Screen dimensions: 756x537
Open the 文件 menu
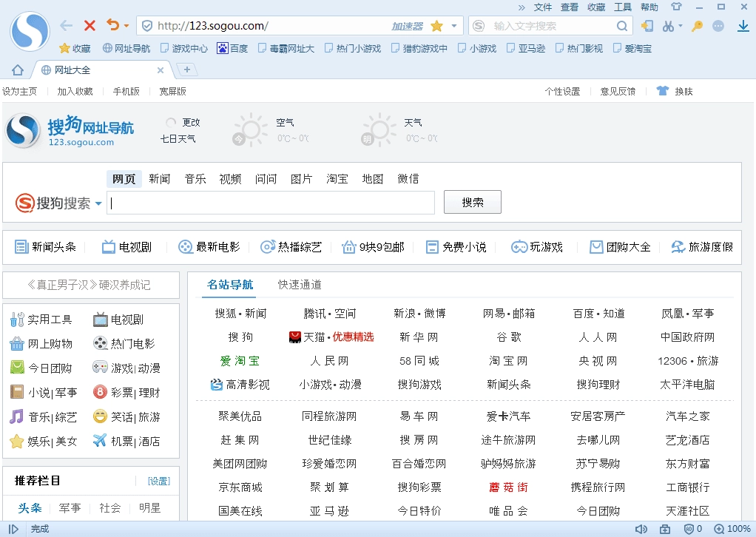coord(543,7)
